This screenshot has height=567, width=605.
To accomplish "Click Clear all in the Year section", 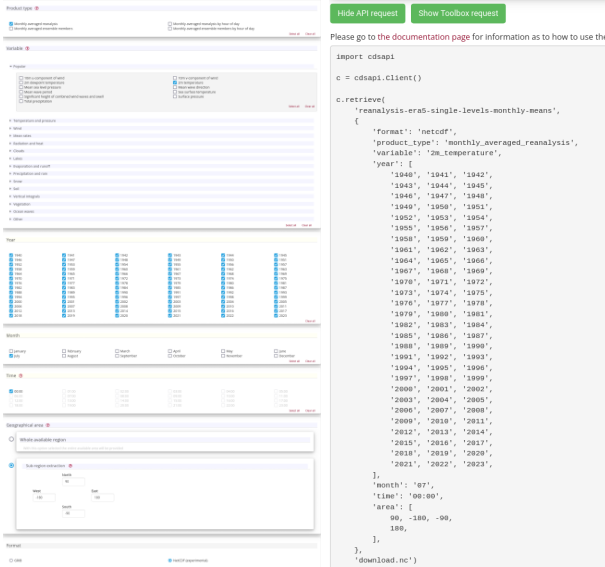I will [309, 321].
